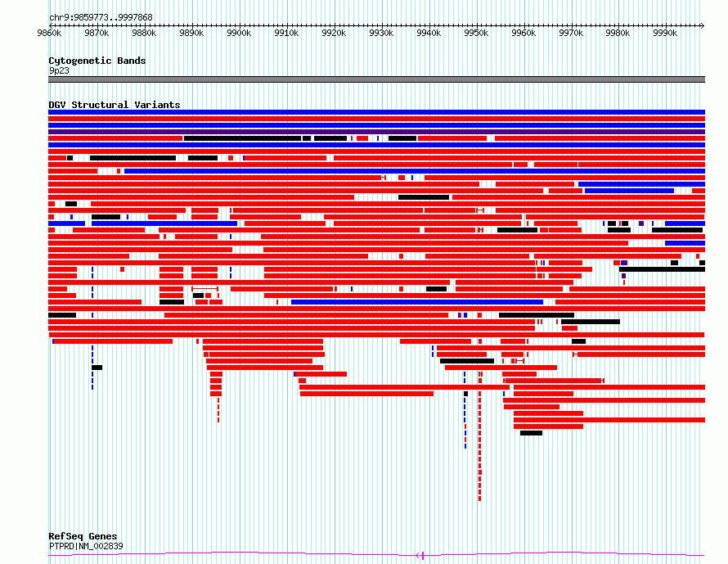Viewport: 728px width, 564px height.
Task: Click the 9930k ruler tick label
Action: (381, 33)
